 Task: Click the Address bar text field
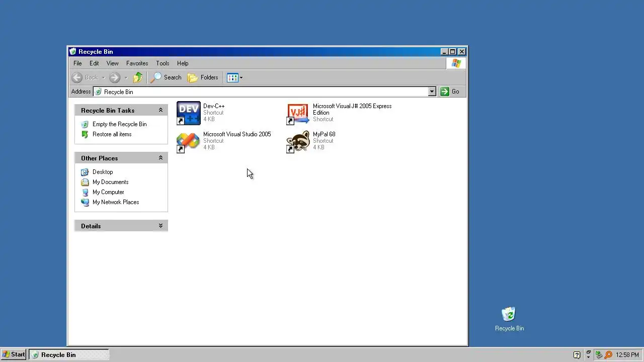point(261,92)
